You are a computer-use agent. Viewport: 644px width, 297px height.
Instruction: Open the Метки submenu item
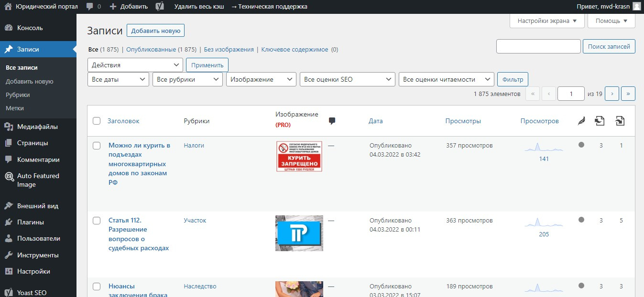pyautogui.click(x=15, y=108)
